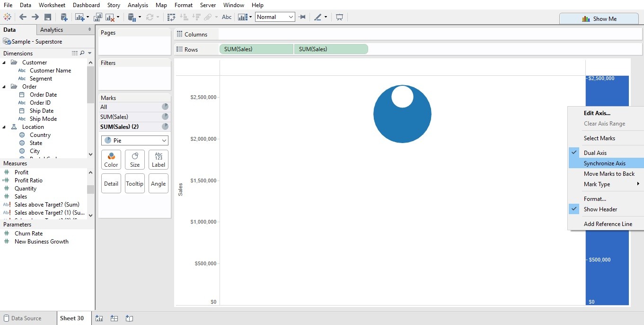Click the New Data Source icon
The image size is (644, 325).
[64, 17]
